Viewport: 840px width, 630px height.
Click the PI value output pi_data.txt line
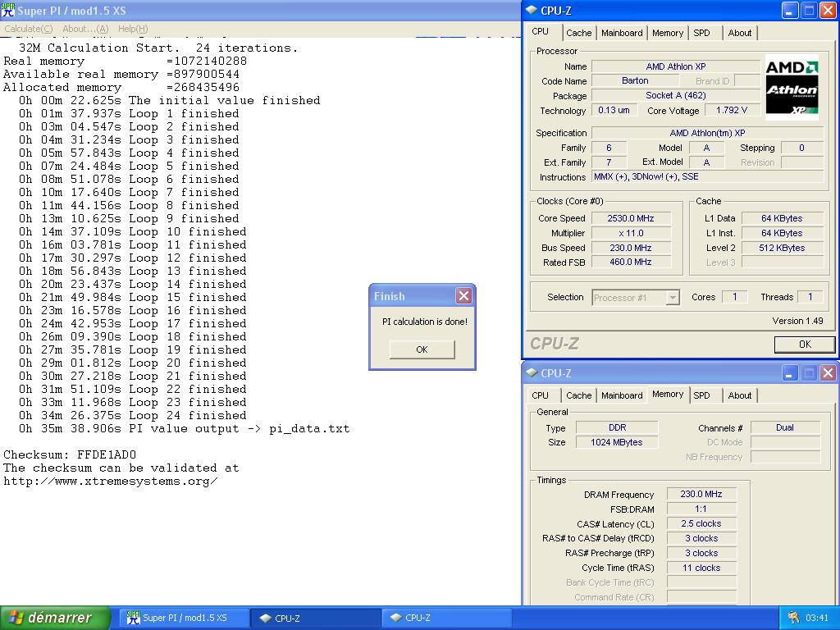(184, 428)
